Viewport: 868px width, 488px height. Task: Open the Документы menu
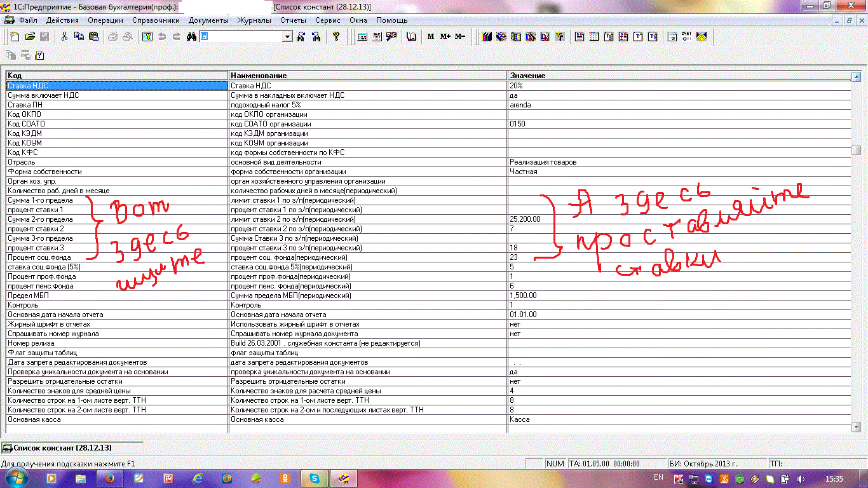208,20
